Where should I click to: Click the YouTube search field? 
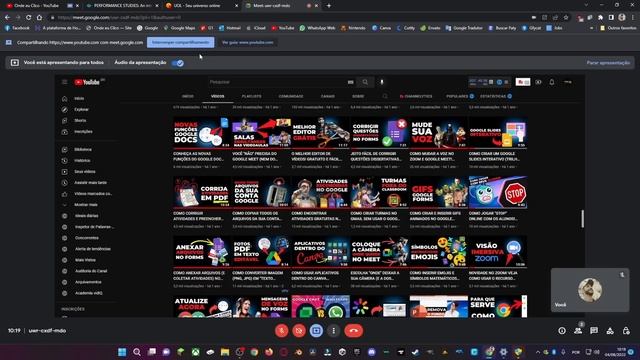(x=278, y=82)
